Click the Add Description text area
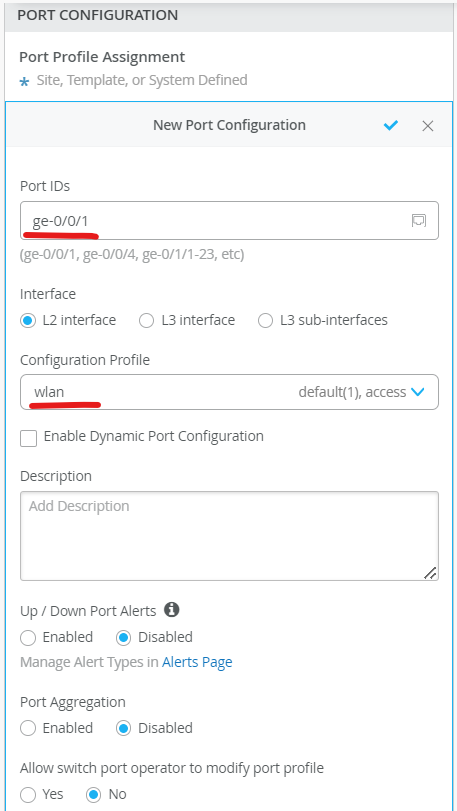The height and width of the screenshot is (811, 457). (230, 536)
